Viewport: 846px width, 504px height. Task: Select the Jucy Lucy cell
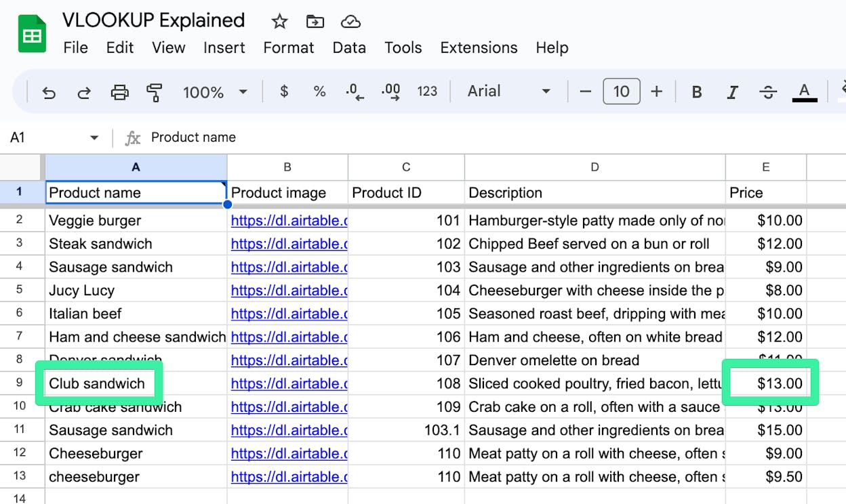pyautogui.click(x=136, y=290)
